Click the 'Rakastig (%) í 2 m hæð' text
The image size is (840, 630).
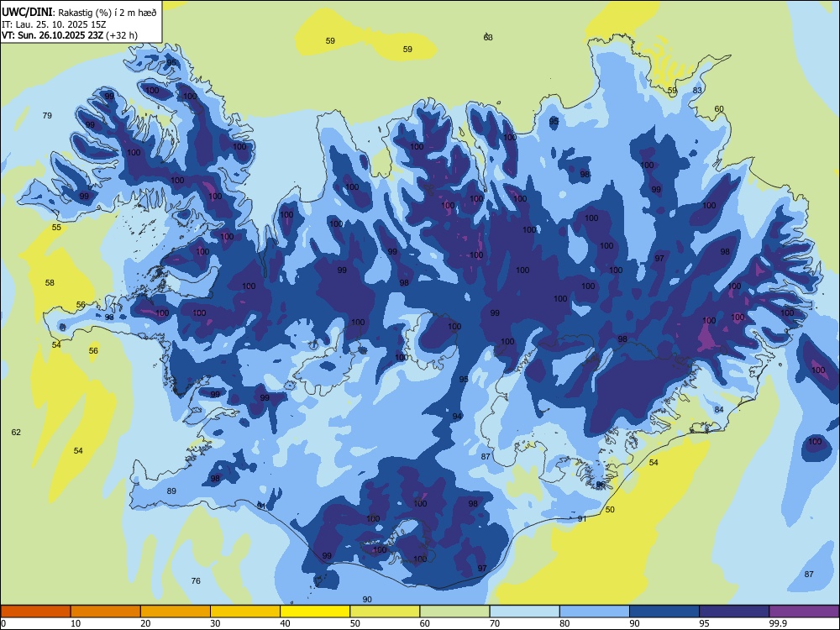tap(108, 13)
